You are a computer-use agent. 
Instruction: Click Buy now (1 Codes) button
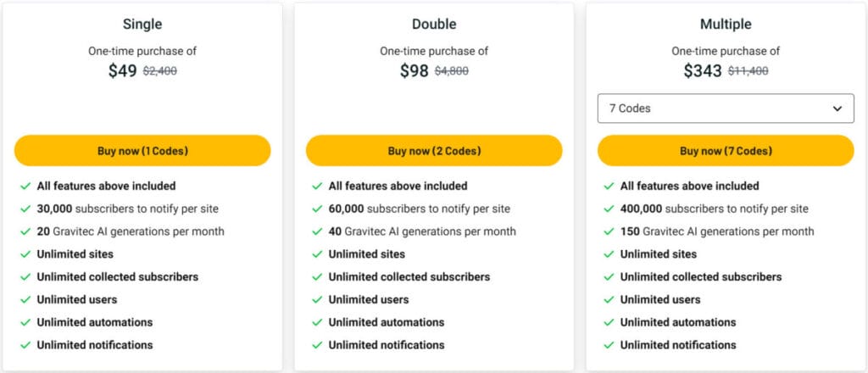pyautogui.click(x=142, y=151)
